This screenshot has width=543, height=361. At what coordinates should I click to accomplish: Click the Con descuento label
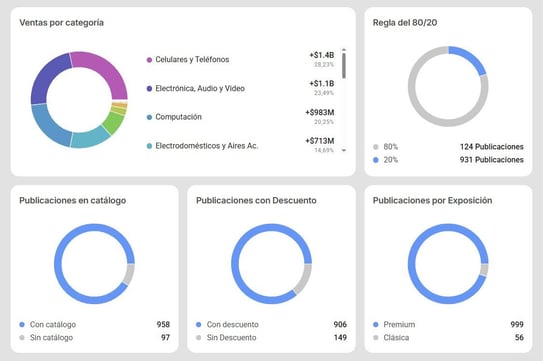pos(232,325)
